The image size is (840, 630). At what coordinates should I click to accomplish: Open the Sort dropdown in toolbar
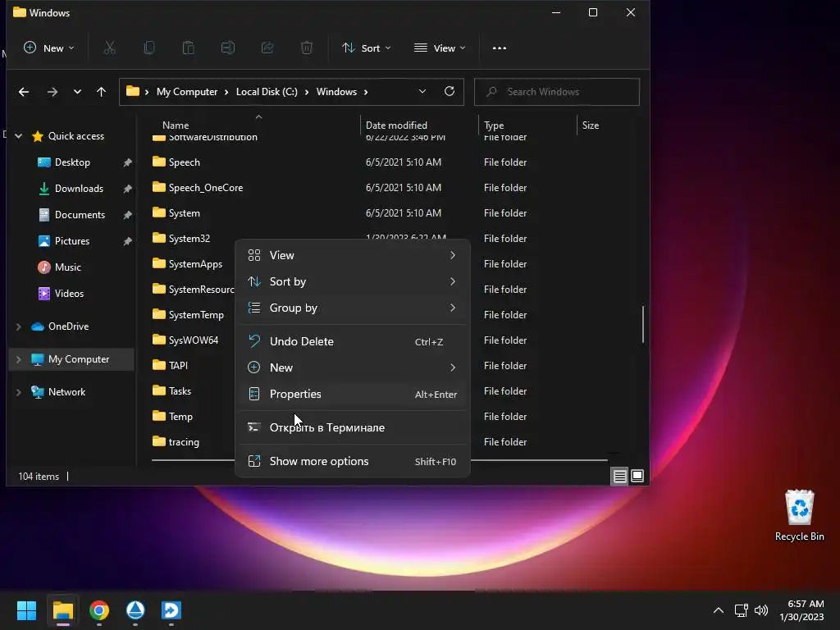pyautogui.click(x=367, y=48)
